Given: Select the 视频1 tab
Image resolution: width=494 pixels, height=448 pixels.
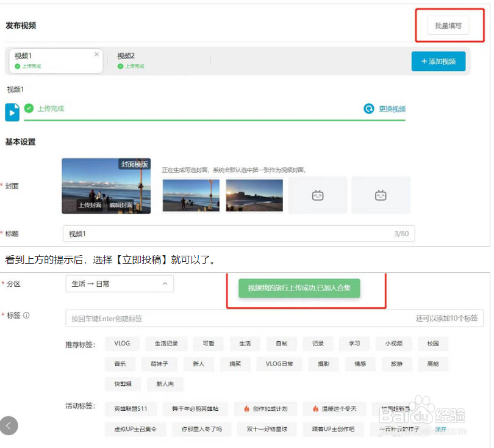Looking at the screenshot, I should click(x=55, y=60).
